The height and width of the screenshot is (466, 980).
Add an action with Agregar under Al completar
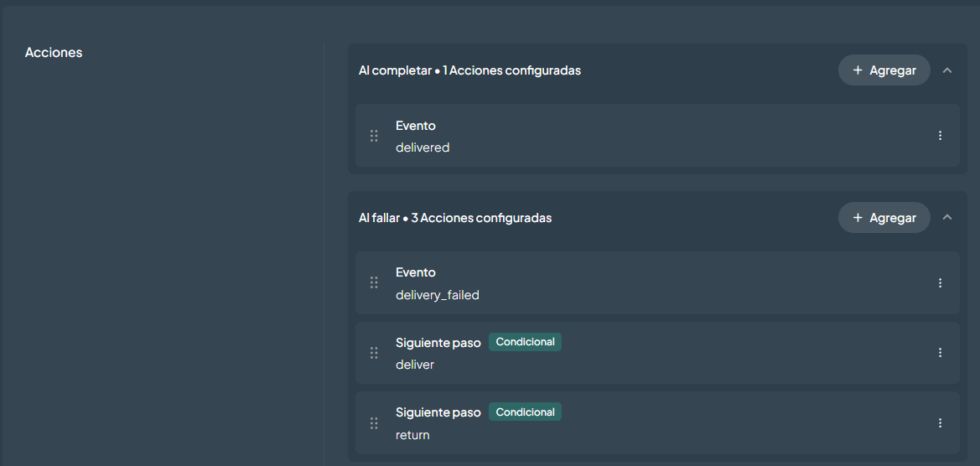[x=884, y=70]
